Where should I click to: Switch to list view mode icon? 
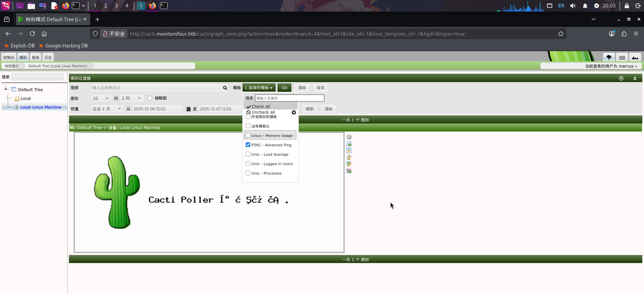tap(622, 58)
